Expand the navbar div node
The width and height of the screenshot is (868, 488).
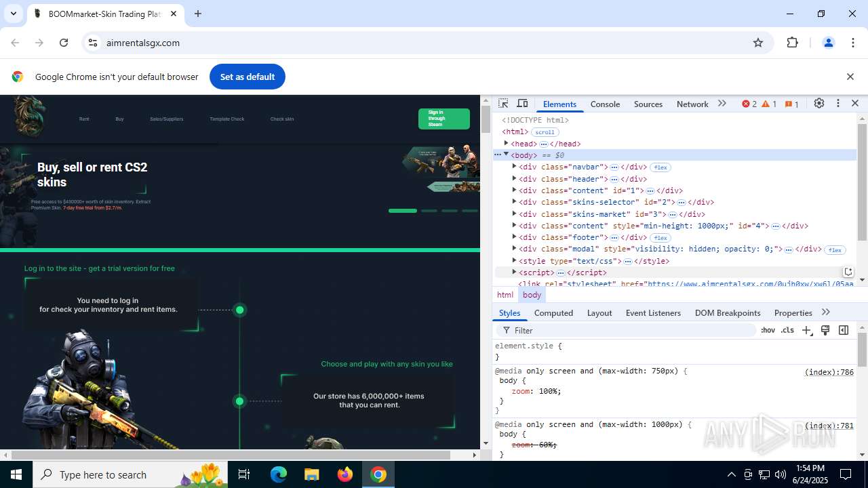click(514, 166)
